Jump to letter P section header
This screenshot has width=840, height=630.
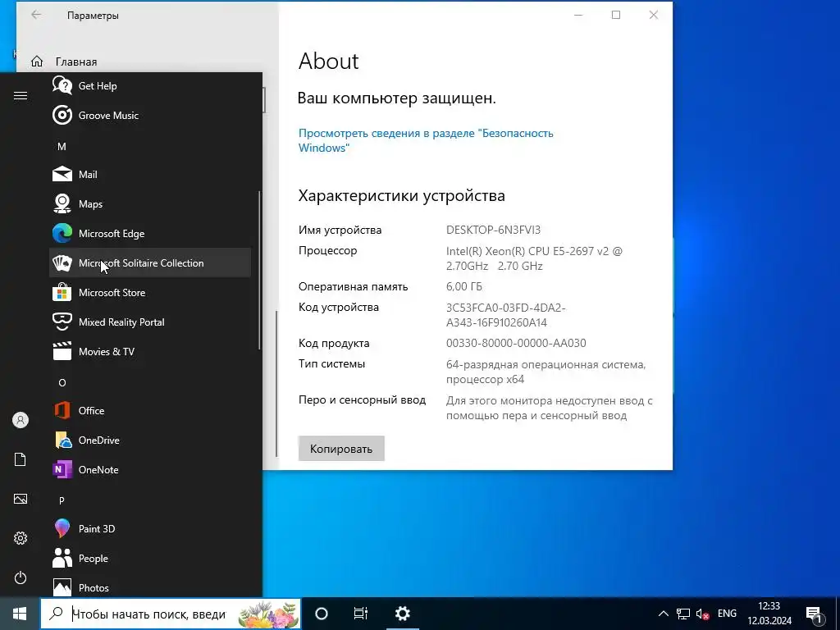tap(62, 500)
